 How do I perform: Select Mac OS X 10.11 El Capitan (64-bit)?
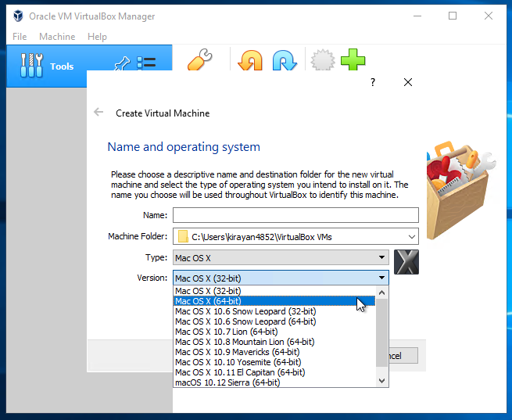click(x=274, y=372)
